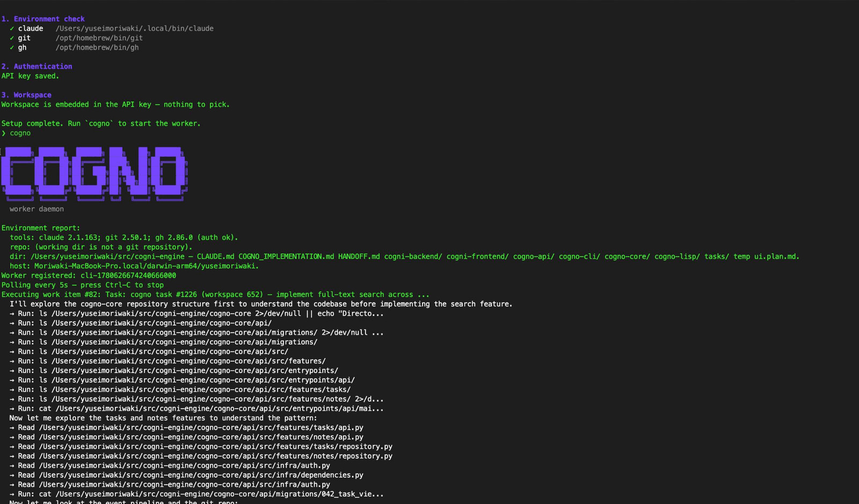
Task: Click the Read line 'features/notes/repository.py'
Action: (201, 457)
